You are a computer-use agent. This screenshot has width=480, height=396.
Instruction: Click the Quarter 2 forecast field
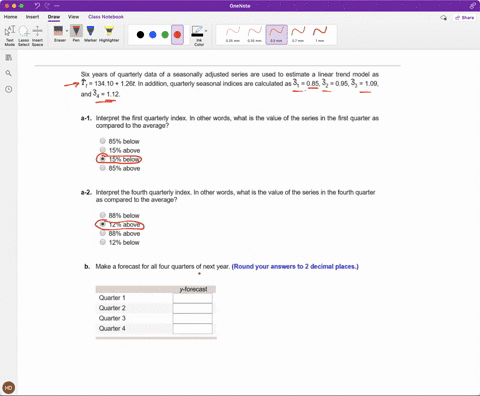tap(192, 308)
